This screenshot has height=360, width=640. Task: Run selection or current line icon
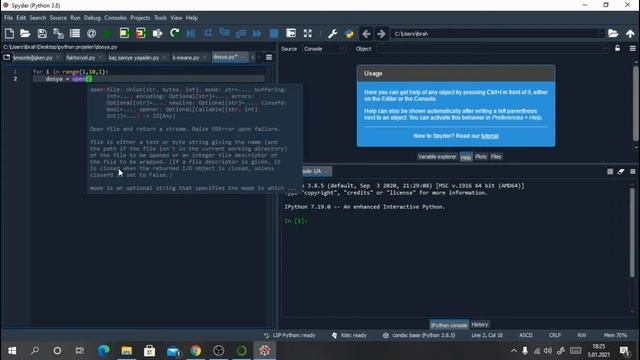[x=158, y=33]
